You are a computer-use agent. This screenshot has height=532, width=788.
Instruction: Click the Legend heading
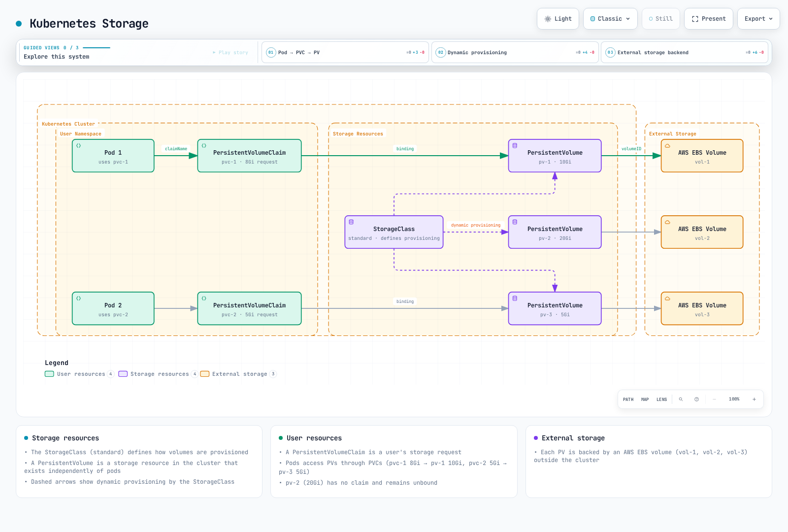tap(57, 363)
